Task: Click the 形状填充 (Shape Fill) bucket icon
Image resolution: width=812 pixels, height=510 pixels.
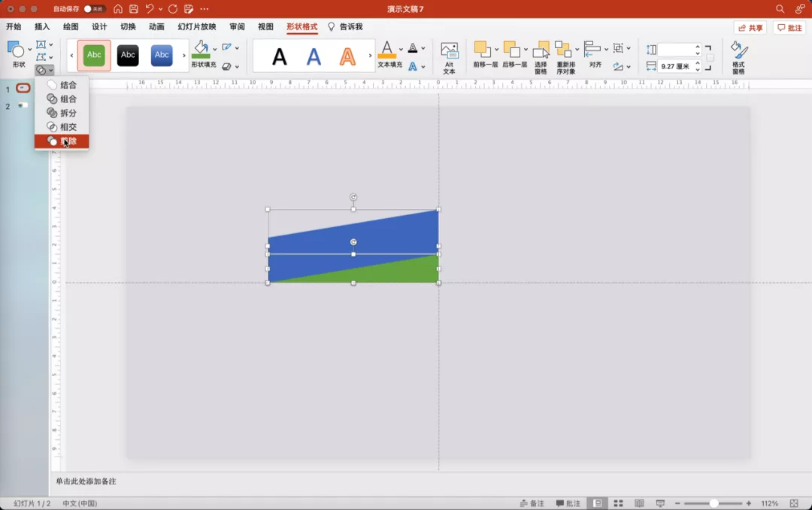Action: pyautogui.click(x=201, y=50)
